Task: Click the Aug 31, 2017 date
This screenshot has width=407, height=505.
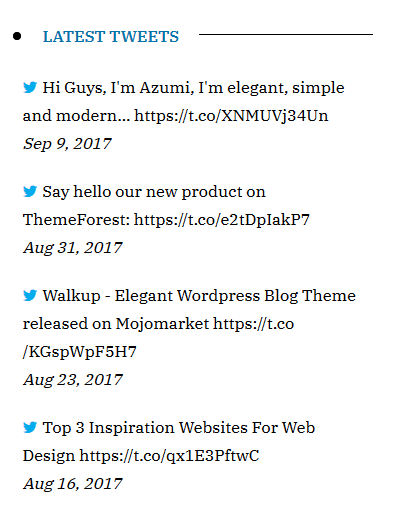Action: 73,248
